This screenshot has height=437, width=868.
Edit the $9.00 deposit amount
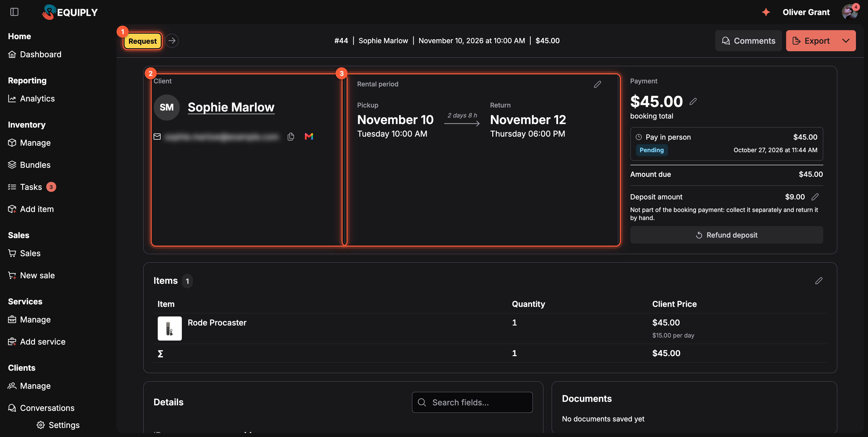click(x=815, y=197)
